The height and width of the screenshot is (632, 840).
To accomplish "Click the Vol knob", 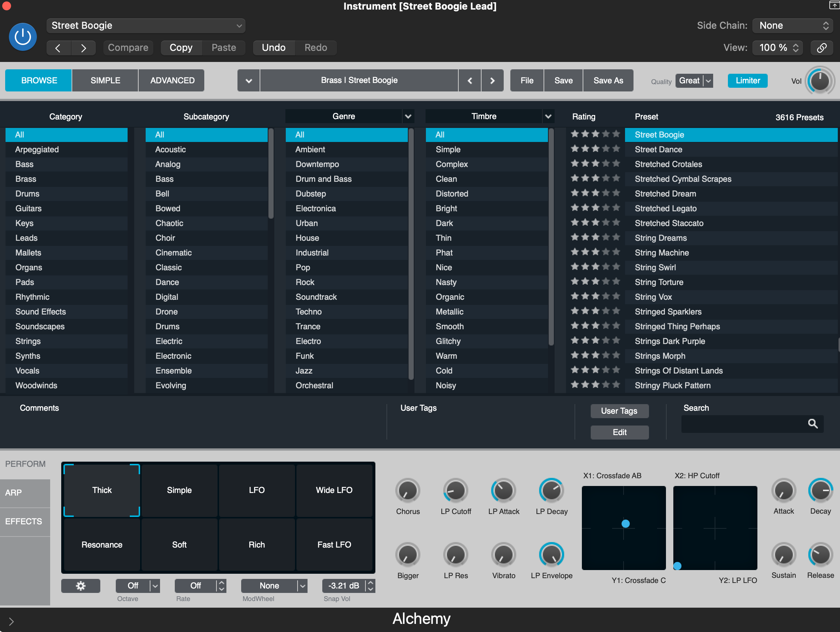I will point(819,80).
